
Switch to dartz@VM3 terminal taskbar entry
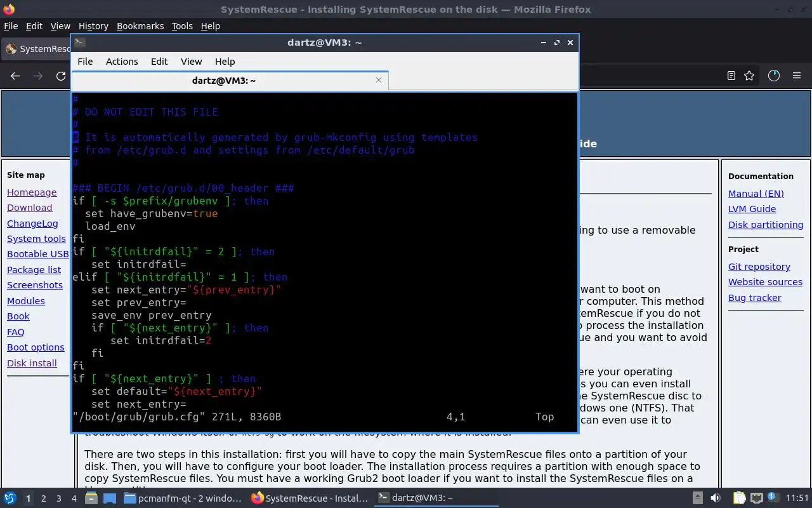point(436,498)
